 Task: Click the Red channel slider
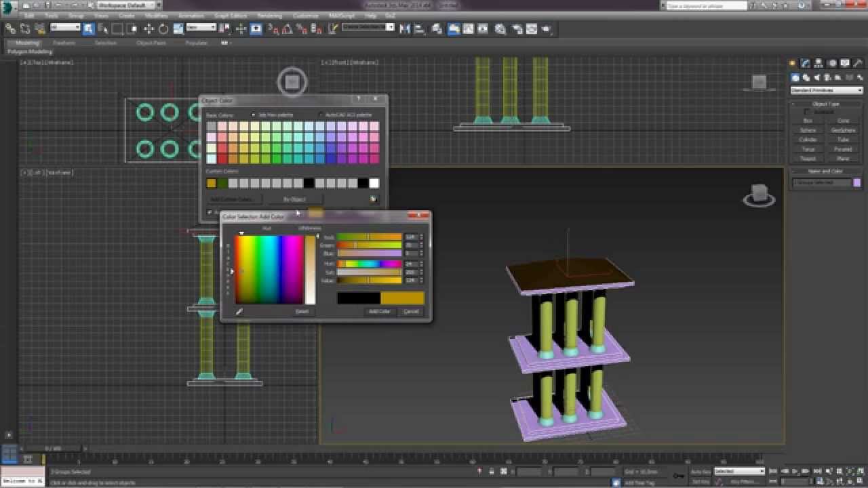point(370,237)
